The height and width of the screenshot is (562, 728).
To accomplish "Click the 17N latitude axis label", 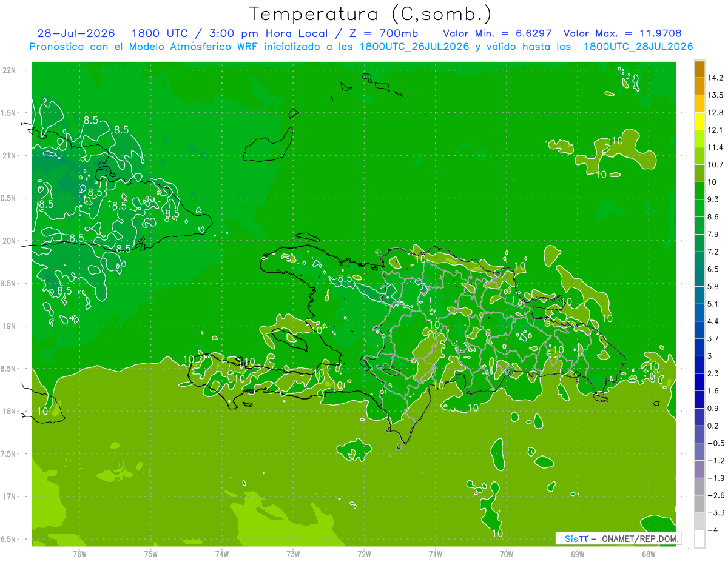I will (9, 497).
